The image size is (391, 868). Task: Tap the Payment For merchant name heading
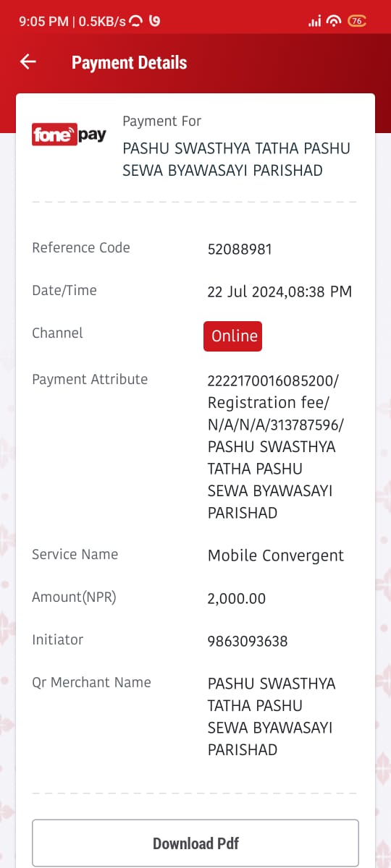point(236,159)
